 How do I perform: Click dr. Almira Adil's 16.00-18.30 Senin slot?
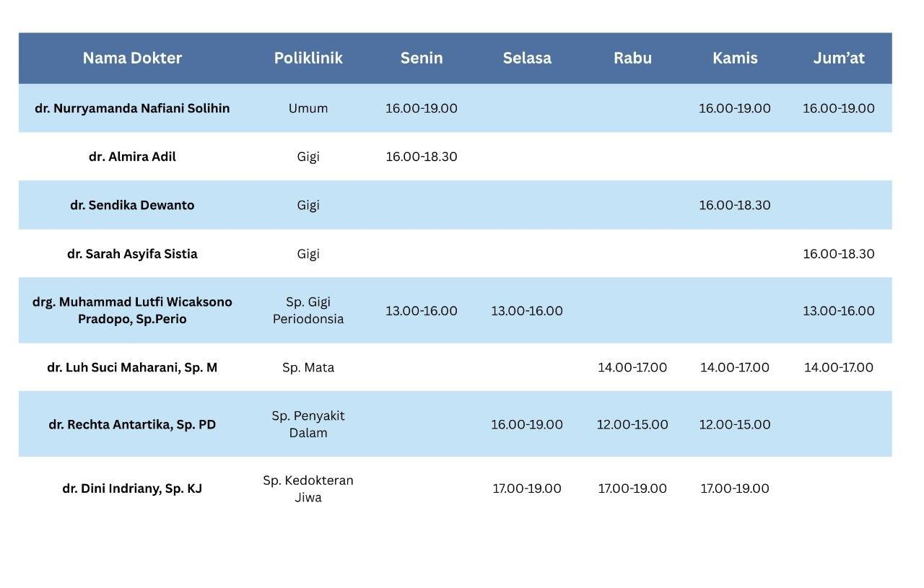(422, 157)
